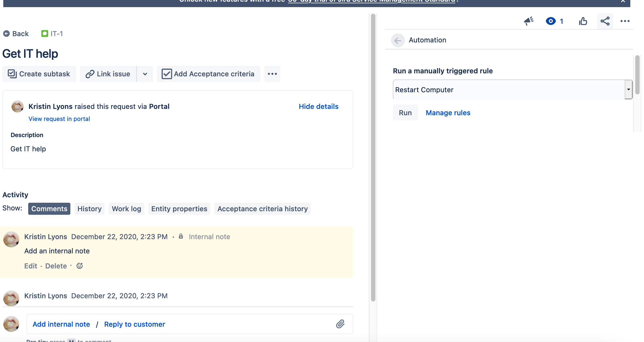The width and height of the screenshot is (644, 342).
Task: Click the IT-1 issue type icon
Action: tap(45, 33)
